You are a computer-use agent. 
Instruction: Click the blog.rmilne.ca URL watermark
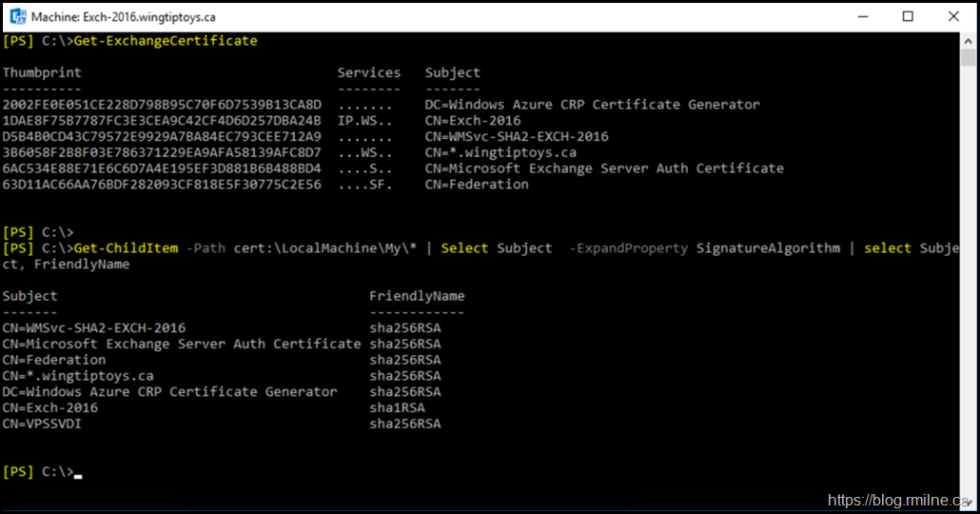pyautogui.click(x=898, y=500)
